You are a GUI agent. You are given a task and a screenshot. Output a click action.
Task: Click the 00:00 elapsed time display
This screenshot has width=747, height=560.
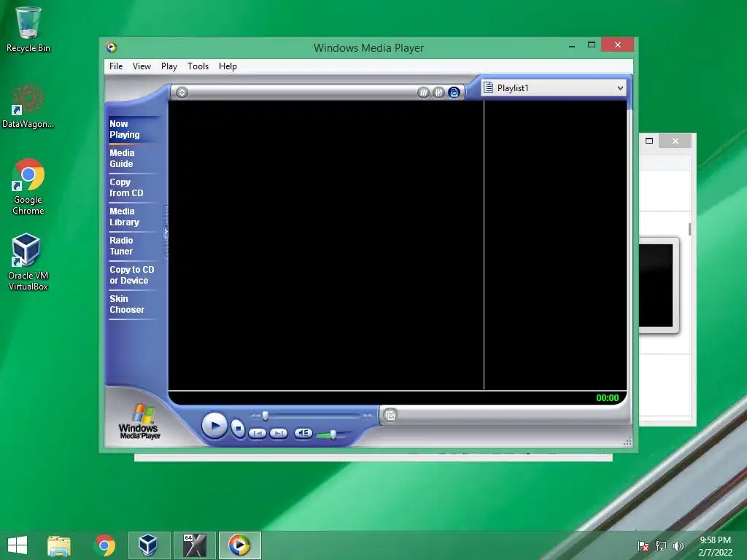point(608,398)
